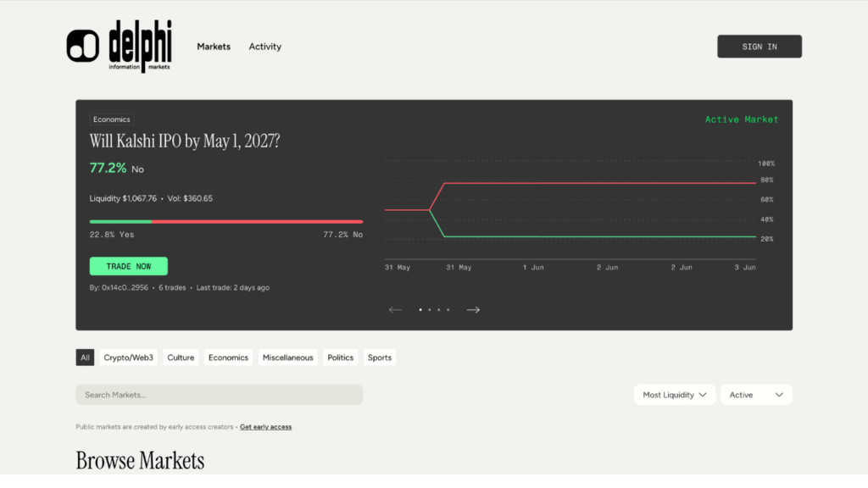The height and width of the screenshot is (488, 868).
Task: Go to the next featured market arrow
Action: coord(473,310)
